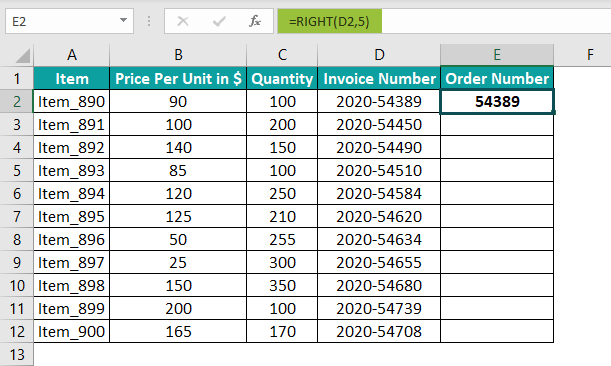Click invoice cell '2020-54634'
Screen dimensions: 611x366
coord(379,239)
